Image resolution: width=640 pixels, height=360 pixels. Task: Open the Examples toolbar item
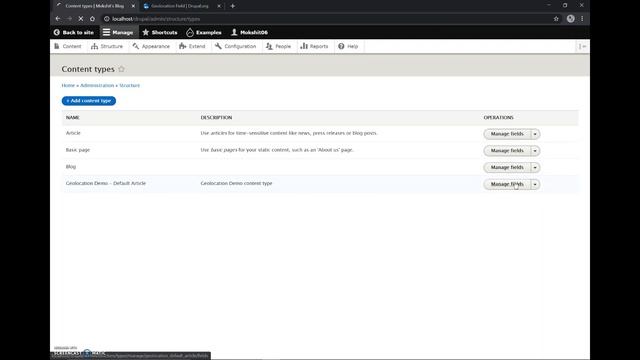[x=204, y=32]
